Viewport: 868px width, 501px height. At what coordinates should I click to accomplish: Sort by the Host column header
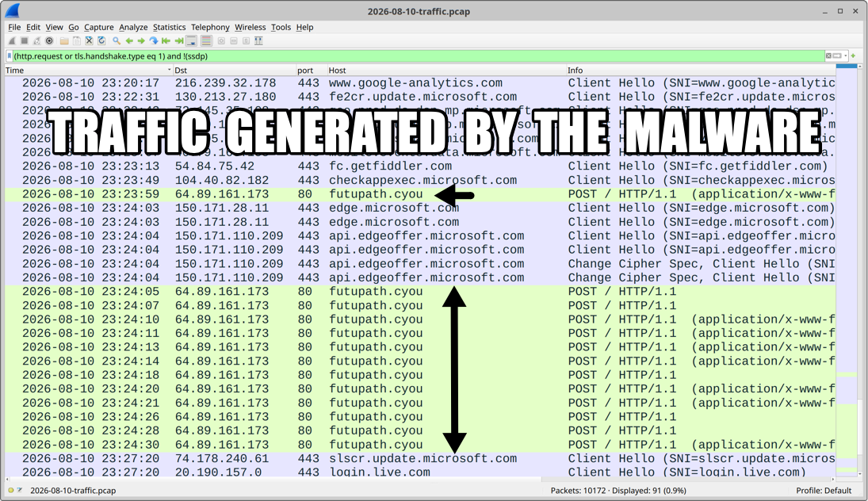click(446, 71)
